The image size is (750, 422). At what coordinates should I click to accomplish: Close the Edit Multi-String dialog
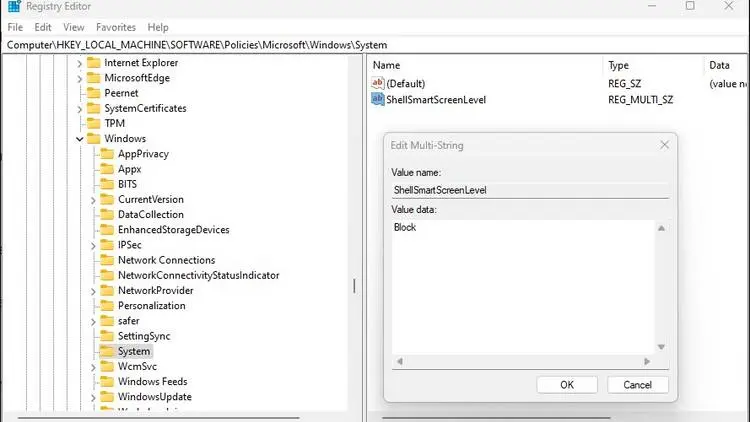(x=664, y=145)
